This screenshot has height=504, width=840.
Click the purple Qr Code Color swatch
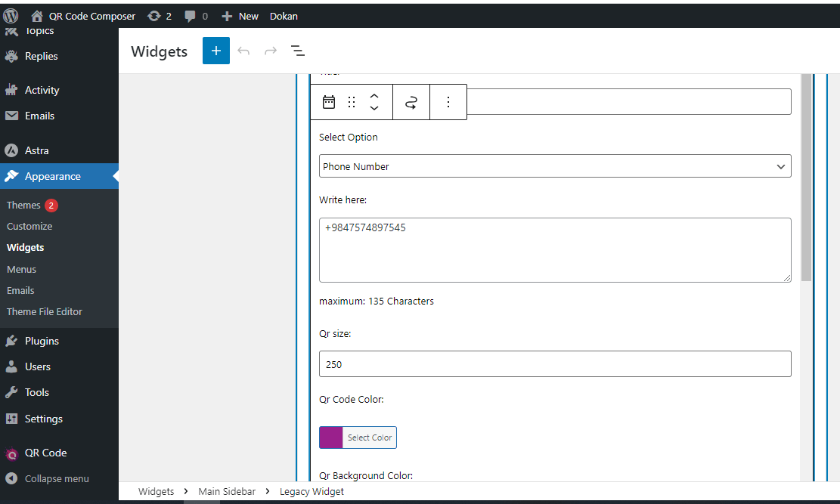coord(331,438)
